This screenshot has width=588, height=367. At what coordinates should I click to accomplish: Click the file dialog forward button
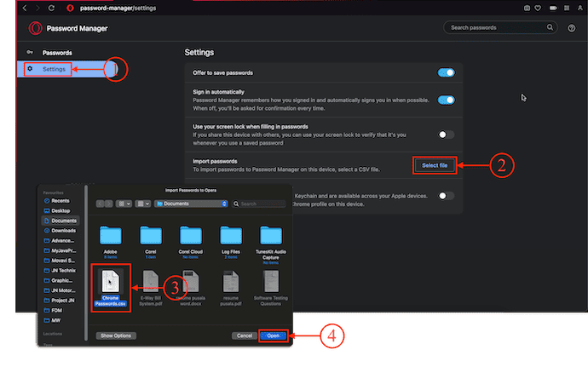pos(108,204)
